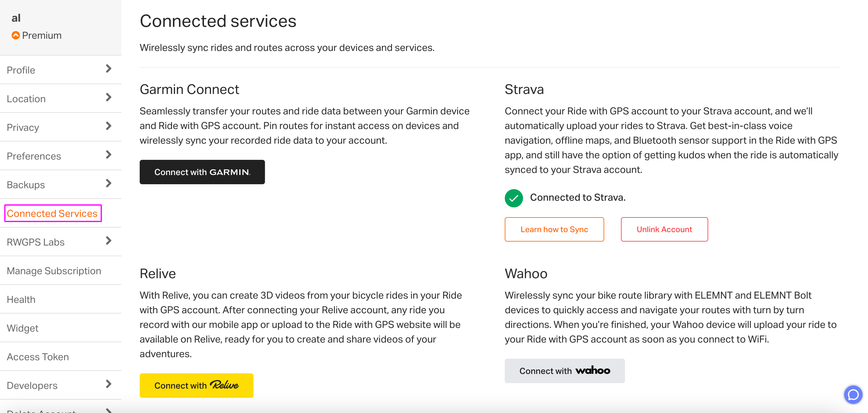Click Connect with Relive button

point(196,385)
